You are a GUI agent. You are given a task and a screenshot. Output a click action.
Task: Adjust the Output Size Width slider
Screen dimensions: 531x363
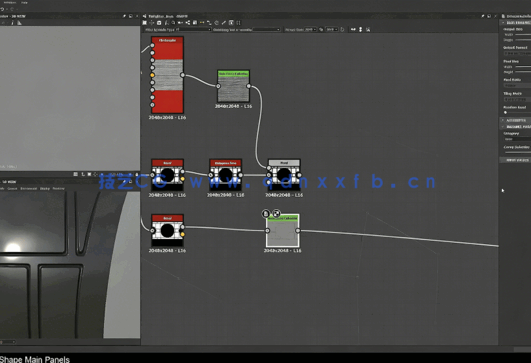[523, 35]
